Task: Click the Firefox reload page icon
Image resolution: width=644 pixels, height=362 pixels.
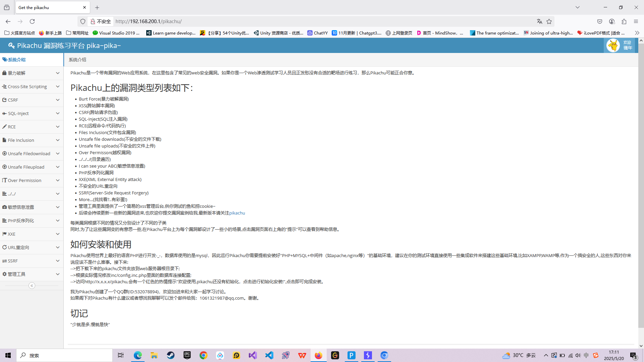Action: (32, 21)
